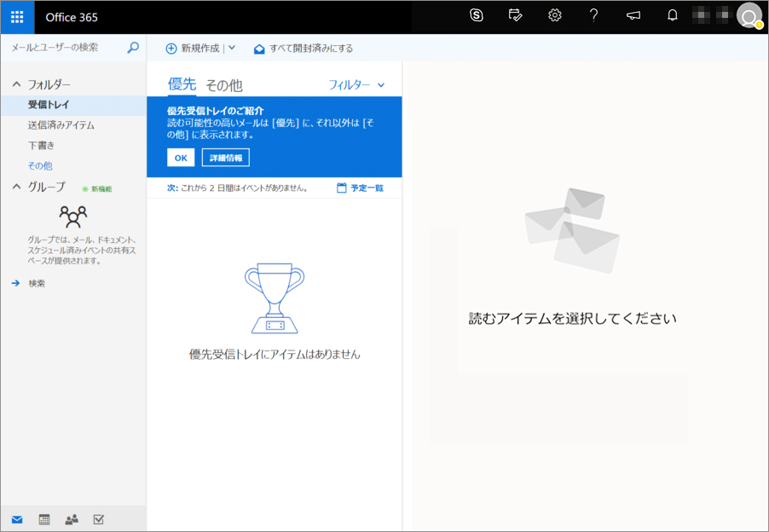The width and height of the screenshot is (769, 532).
Task: Open Tasks view checkmark icon
Action: click(98, 519)
